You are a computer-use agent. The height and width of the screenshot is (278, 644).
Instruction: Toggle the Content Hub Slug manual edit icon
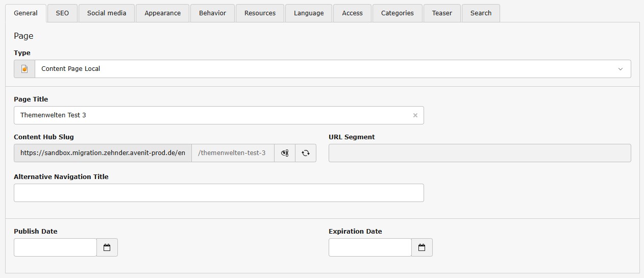[x=285, y=153]
